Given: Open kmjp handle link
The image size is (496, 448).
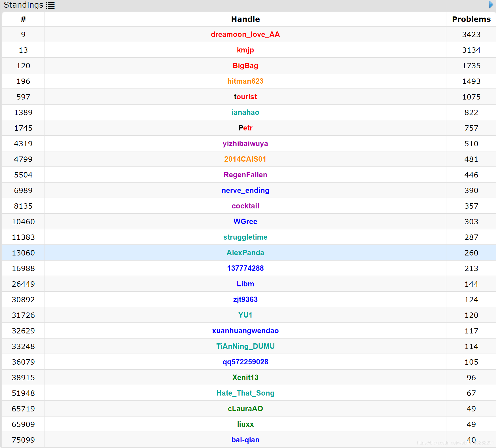Looking at the screenshot, I should 245,50.
